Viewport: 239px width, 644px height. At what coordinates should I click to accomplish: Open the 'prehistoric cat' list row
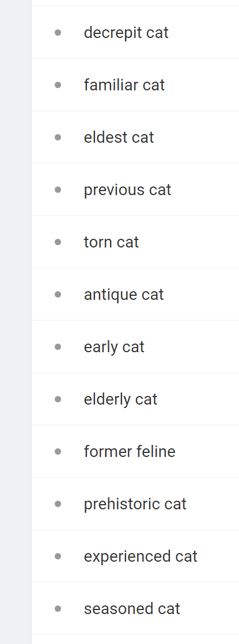[x=135, y=504]
